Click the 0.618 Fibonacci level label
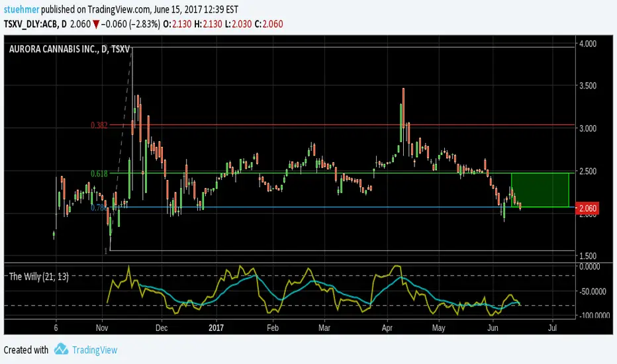This screenshot has height=364, width=617. click(99, 173)
